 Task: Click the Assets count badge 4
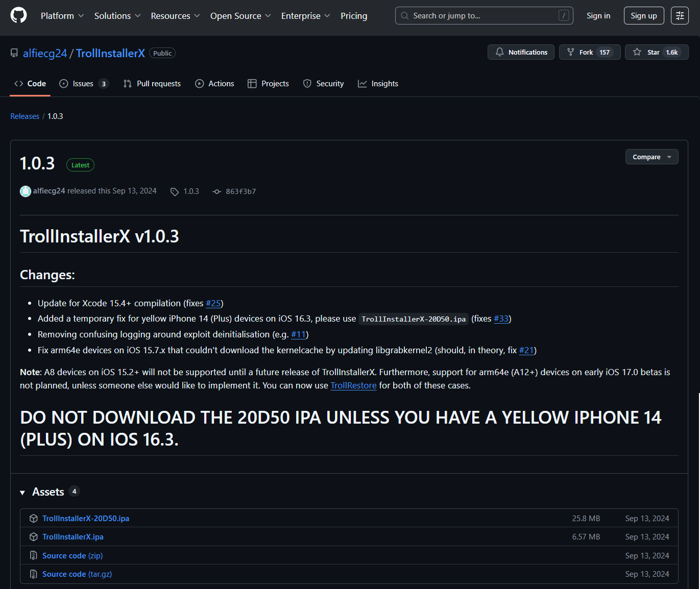click(x=74, y=492)
